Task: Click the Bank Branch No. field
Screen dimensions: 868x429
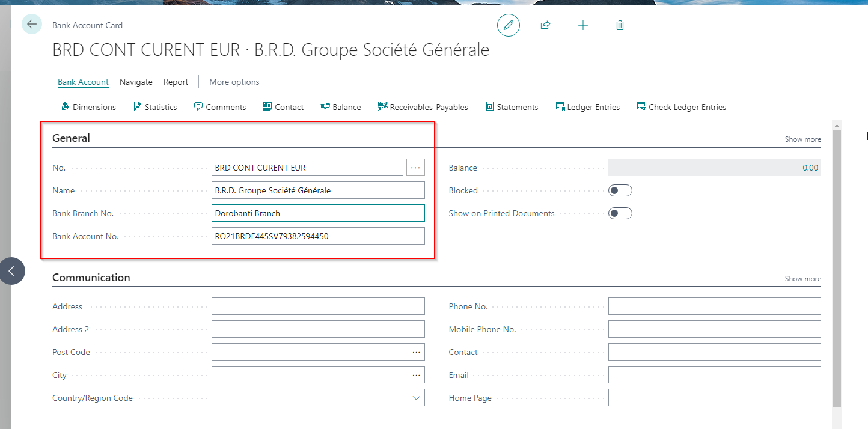Action: pos(318,213)
